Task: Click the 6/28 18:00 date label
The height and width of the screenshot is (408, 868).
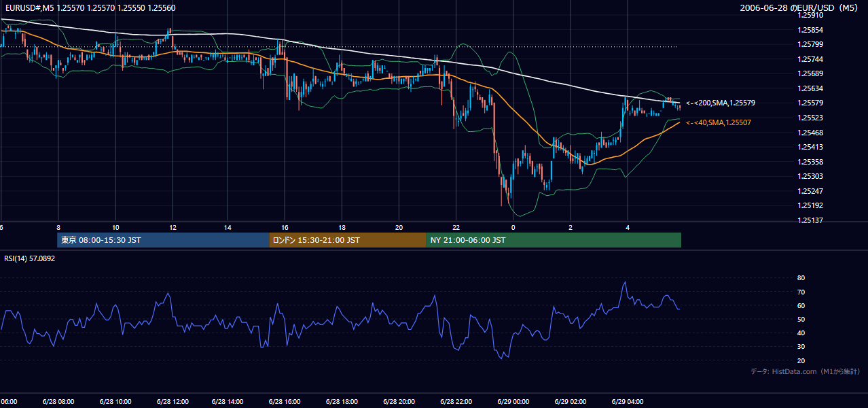Action: 342,402
